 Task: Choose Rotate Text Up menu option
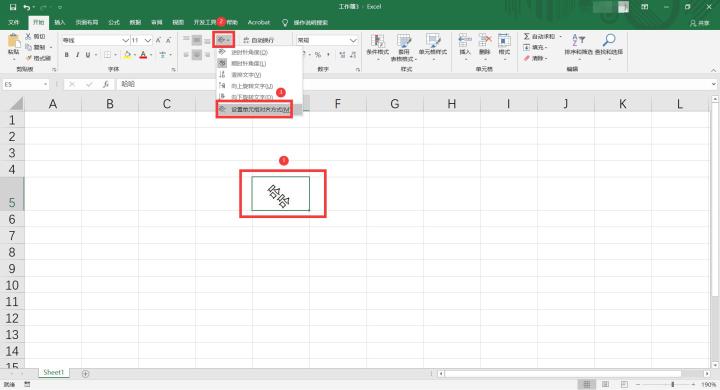pyautogui.click(x=259, y=86)
